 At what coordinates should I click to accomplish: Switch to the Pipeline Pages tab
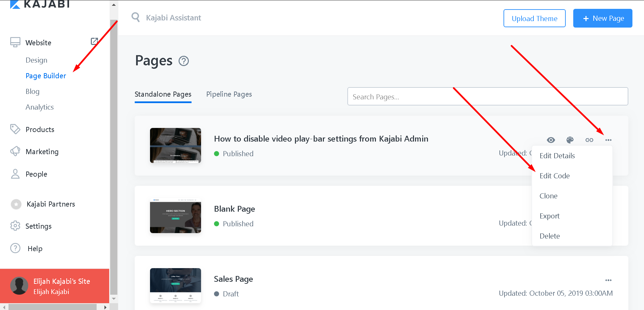[229, 94]
